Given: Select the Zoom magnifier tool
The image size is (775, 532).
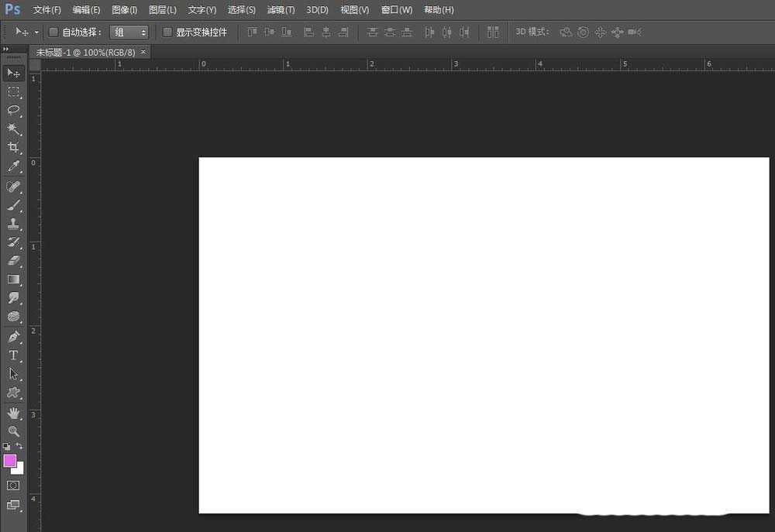Looking at the screenshot, I should click(13, 431).
